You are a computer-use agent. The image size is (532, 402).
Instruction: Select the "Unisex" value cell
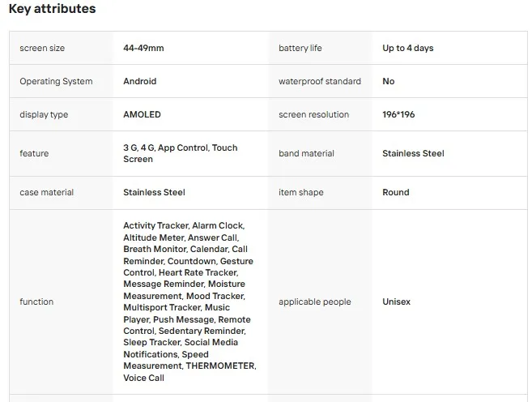coord(396,302)
